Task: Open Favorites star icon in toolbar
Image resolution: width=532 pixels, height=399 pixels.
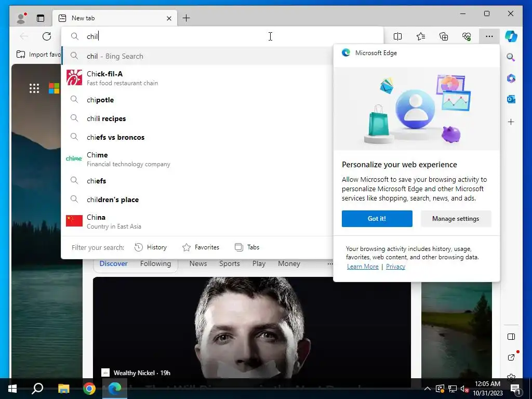Action: [421, 36]
